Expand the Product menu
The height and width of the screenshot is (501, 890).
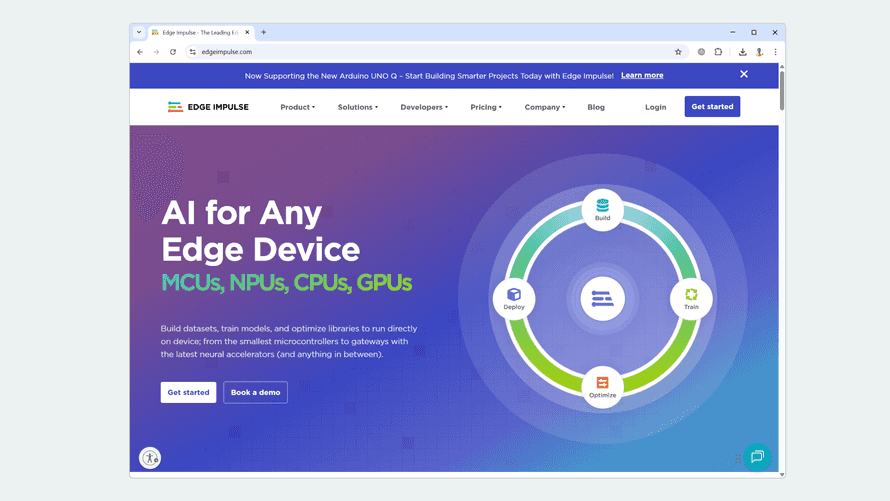coord(297,107)
